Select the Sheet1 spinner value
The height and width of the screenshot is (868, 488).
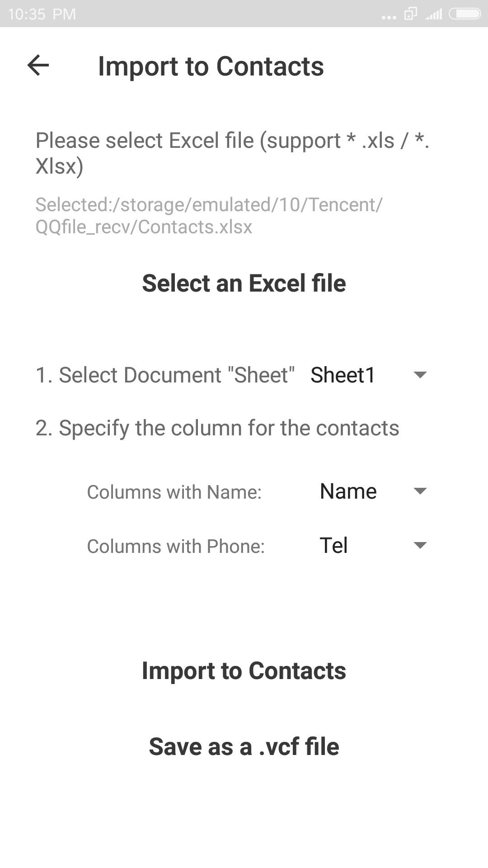pyautogui.click(x=343, y=375)
